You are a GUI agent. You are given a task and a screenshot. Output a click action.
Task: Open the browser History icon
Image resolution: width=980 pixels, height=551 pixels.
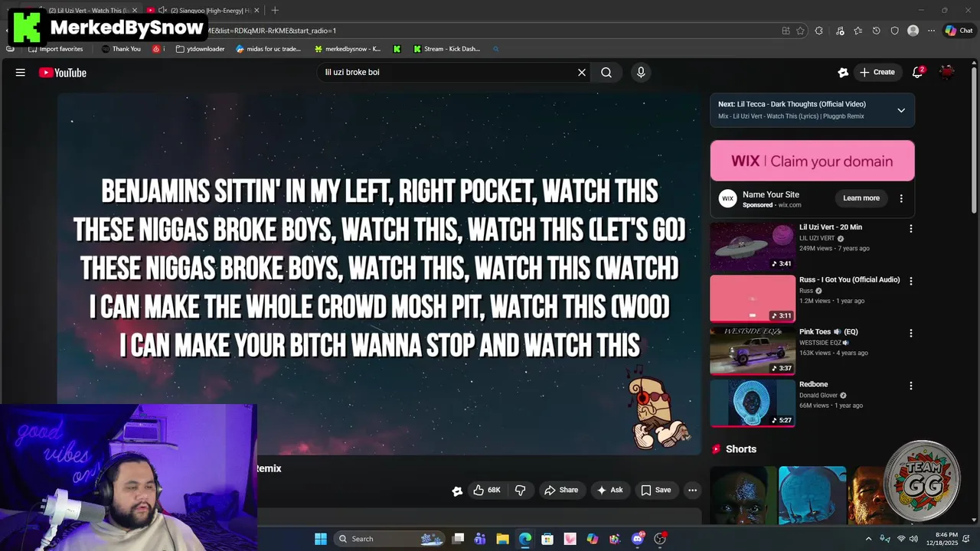pos(877,31)
